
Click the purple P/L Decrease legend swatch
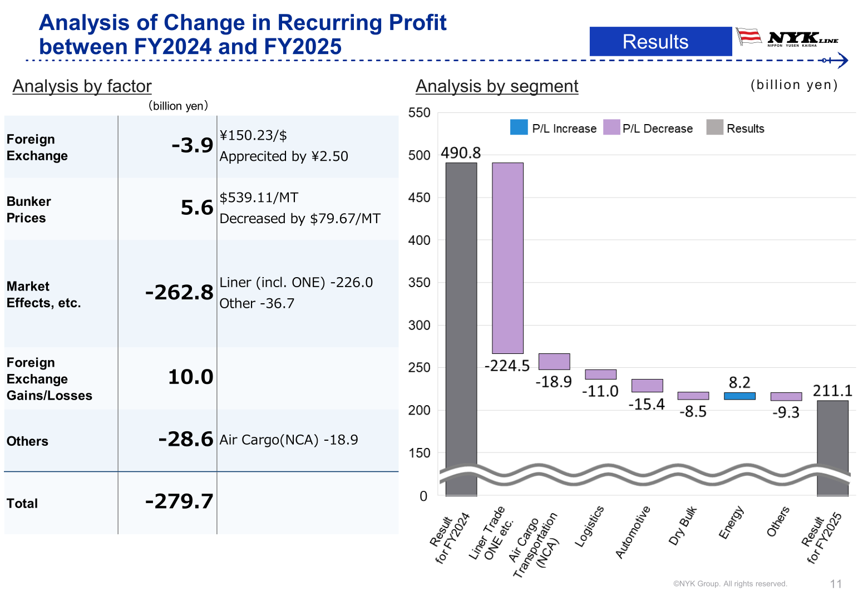point(611,127)
